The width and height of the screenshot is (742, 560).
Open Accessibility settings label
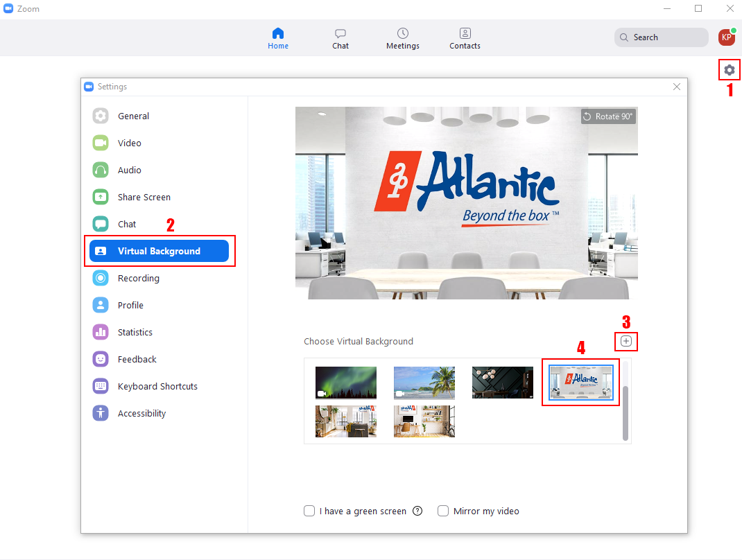[x=141, y=413]
